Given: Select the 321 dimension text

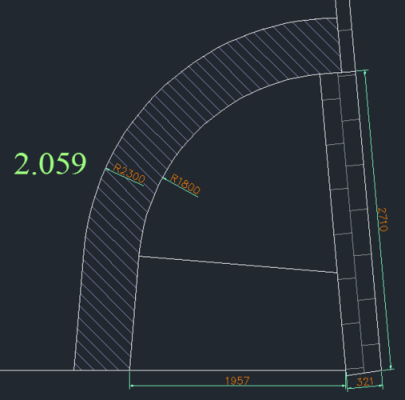Looking at the screenshot, I should (365, 382).
